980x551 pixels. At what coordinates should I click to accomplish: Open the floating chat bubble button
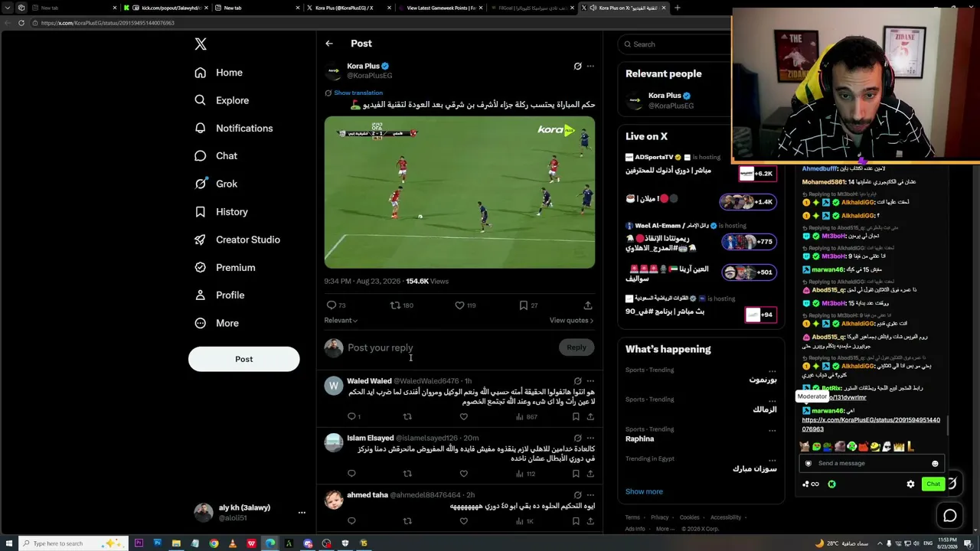click(x=950, y=516)
